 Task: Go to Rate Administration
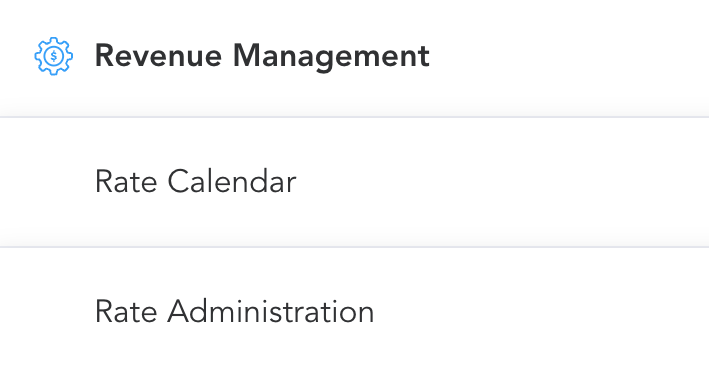354,312
